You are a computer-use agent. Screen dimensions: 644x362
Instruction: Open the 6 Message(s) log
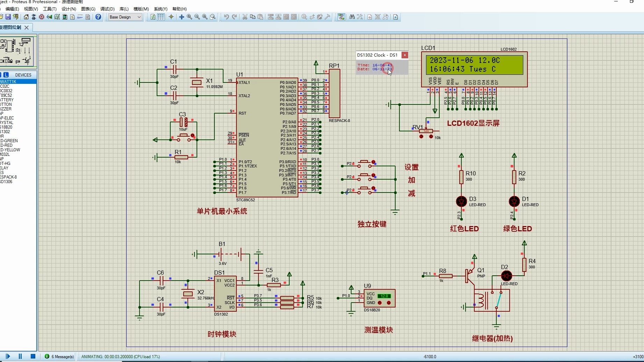pyautogui.click(x=59, y=356)
